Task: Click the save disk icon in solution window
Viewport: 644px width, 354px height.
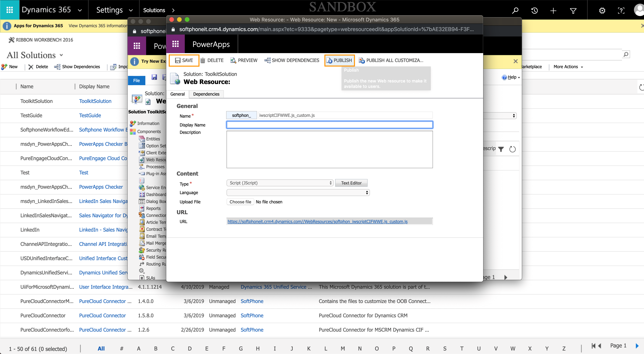Action: click(154, 77)
